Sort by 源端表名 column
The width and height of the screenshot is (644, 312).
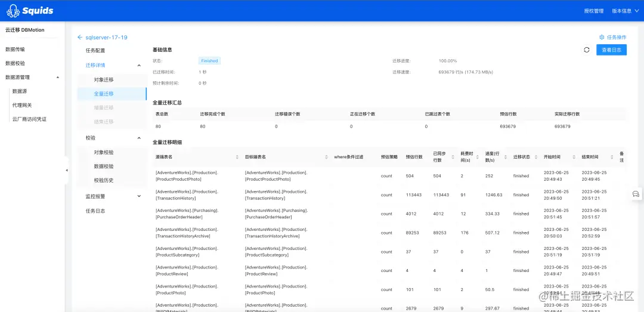tap(237, 157)
